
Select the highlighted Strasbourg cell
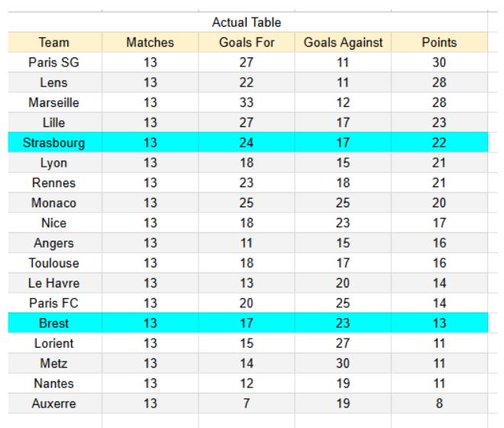tap(53, 143)
